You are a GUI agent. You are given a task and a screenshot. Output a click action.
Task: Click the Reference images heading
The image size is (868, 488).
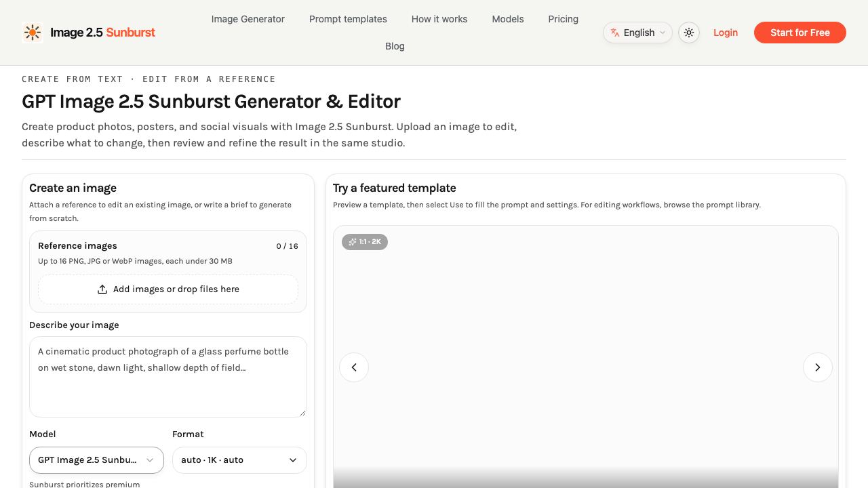pyautogui.click(x=77, y=246)
